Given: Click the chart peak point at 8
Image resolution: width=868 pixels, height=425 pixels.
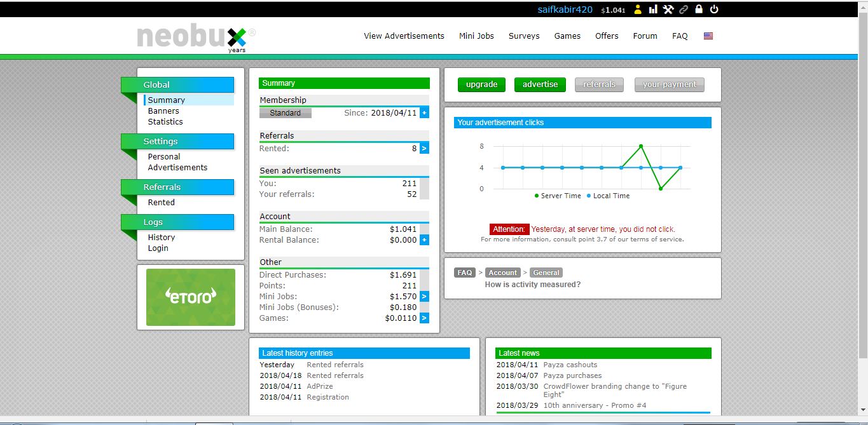Looking at the screenshot, I should [641, 146].
